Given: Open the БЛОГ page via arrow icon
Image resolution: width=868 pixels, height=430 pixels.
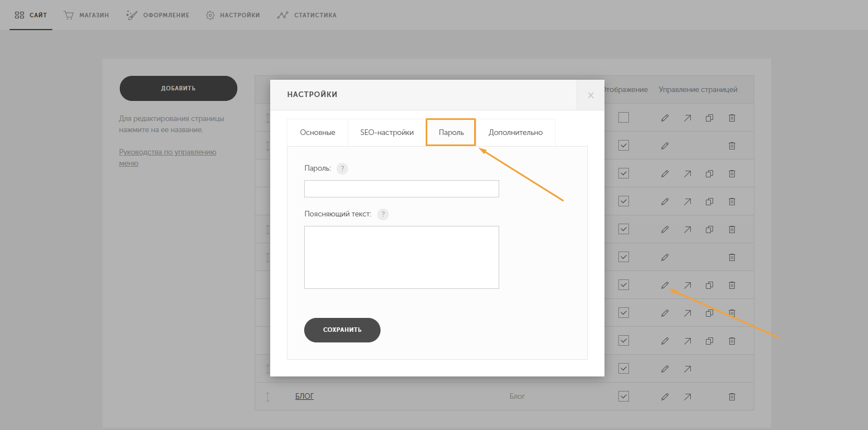Looking at the screenshot, I should (687, 397).
